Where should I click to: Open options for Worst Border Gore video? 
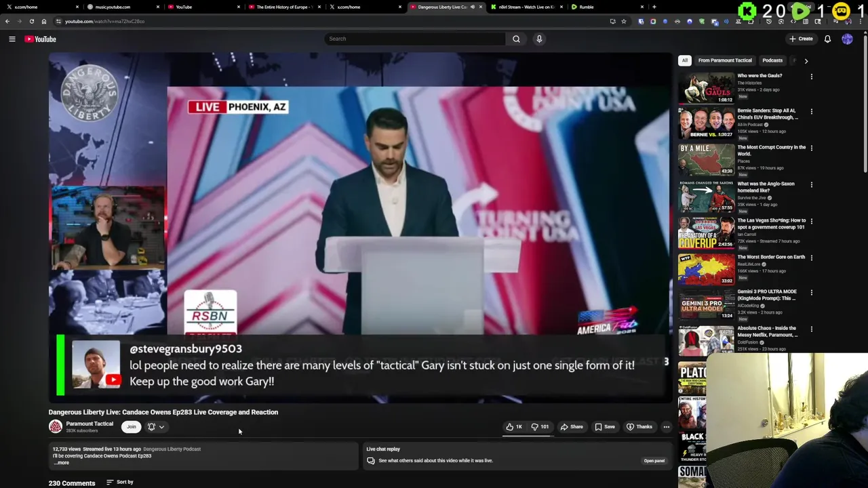811,258
